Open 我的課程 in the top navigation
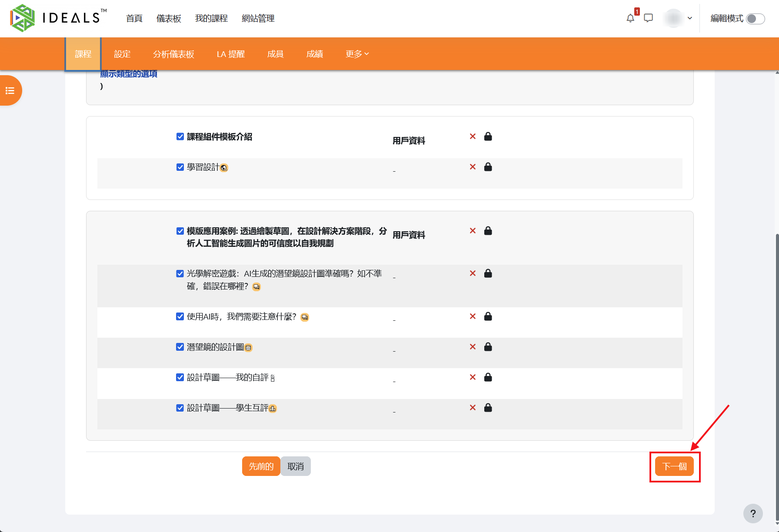 (x=211, y=18)
